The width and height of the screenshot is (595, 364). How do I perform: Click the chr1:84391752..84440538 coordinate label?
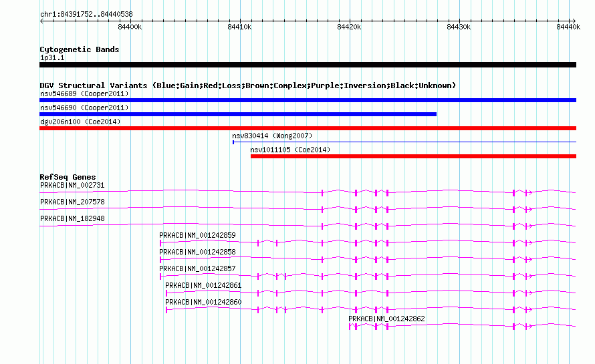point(86,15)
